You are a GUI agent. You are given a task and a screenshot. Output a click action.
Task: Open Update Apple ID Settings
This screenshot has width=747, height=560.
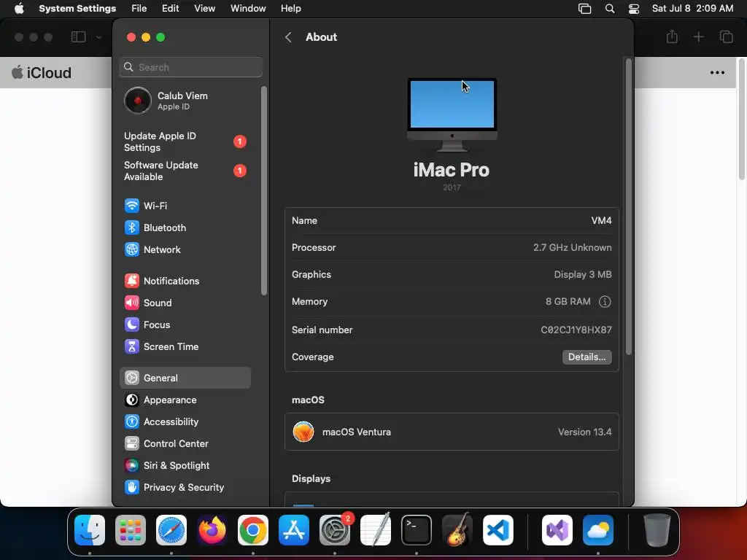(x=185, y=142)
